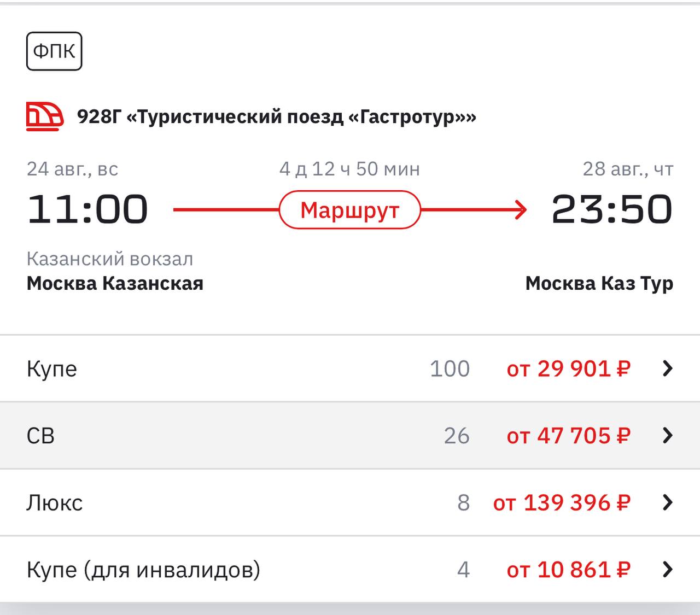This screenshot has width=700, height=615.
Task: Open the ФПК carrier badge
Action: point(54,51)
